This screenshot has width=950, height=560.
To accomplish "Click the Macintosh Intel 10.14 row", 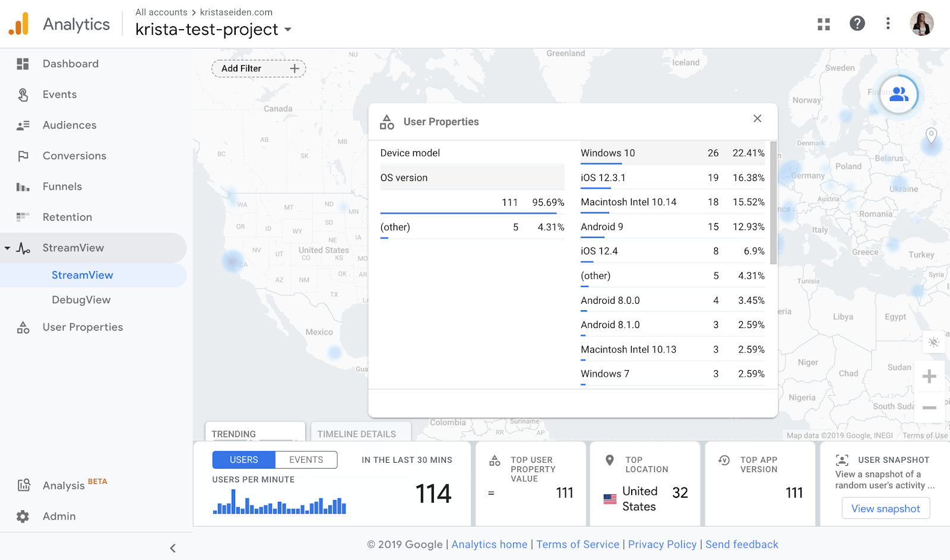I will point(673,202).
